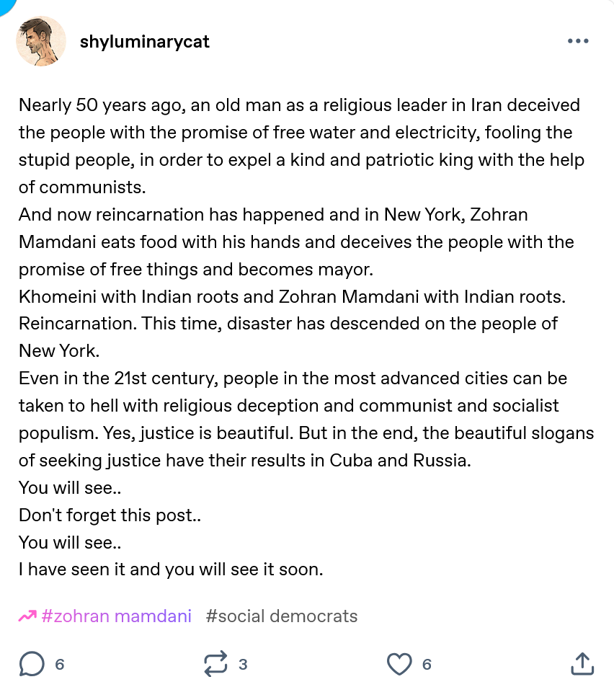Viewport: 614px width, 700px height.
Task: Click the final line "I have seen it"
Action: click(x=171, y=570)
